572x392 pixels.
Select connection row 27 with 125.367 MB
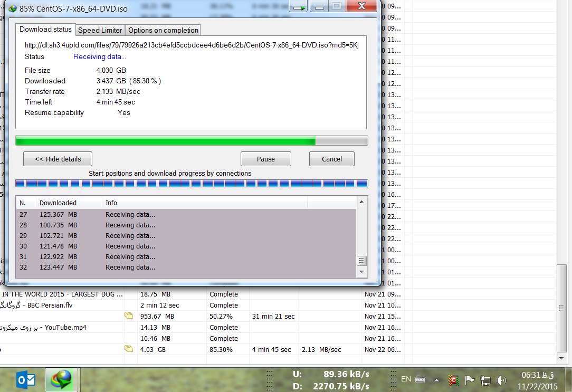[x=186, y=214]
